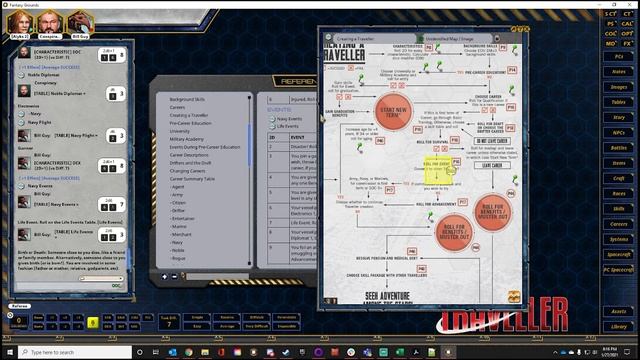Select Military Academy in Reference list

[x=186, y=139]
